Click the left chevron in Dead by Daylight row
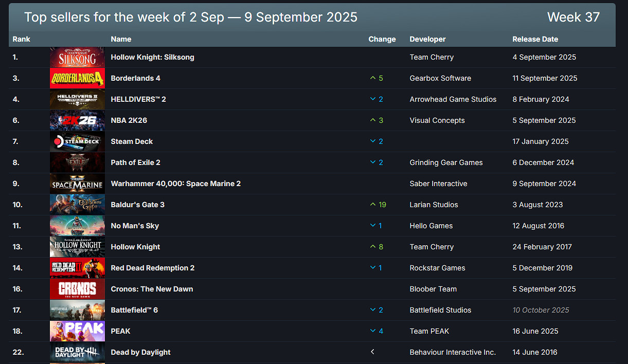Image resolution: width=628 pixels, height=364 pixels. 373,352
